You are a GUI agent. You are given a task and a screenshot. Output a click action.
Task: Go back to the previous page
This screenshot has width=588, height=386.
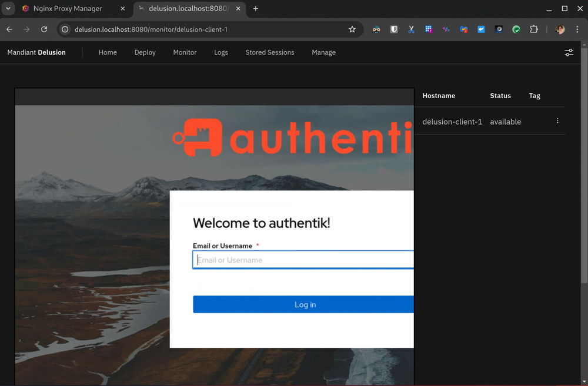[x=9, y=29]
